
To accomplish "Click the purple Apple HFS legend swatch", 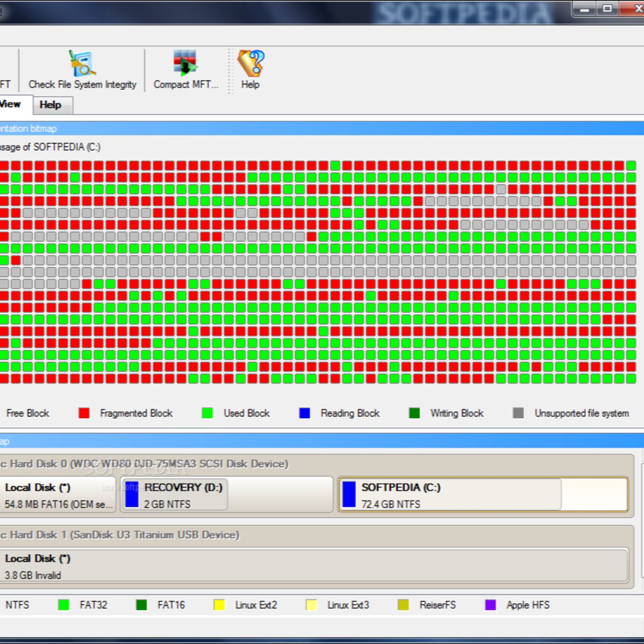I will pyautogui.click(x=490, y=605).
